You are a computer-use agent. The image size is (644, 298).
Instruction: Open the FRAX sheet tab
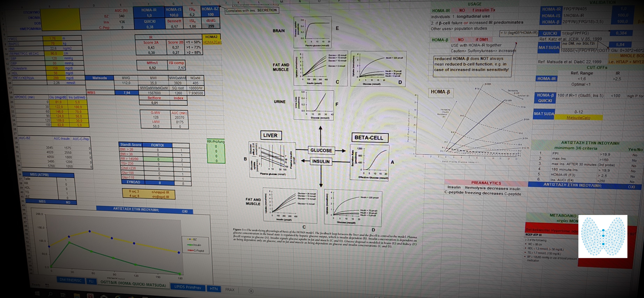(x=230, y=289)
